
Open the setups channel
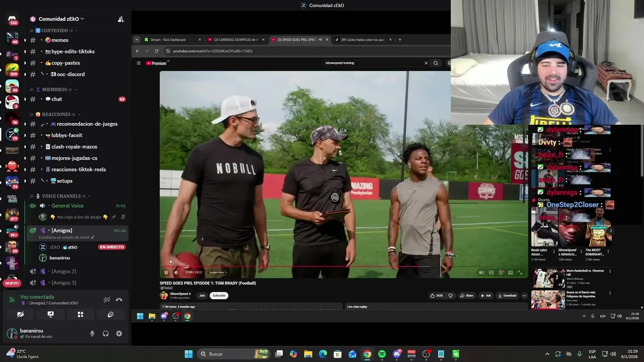(x=78, y=181)
